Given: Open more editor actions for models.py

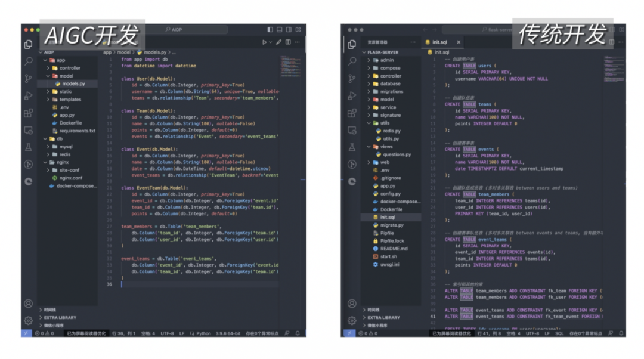Looking at the screenshot, I should coord(298,42).
